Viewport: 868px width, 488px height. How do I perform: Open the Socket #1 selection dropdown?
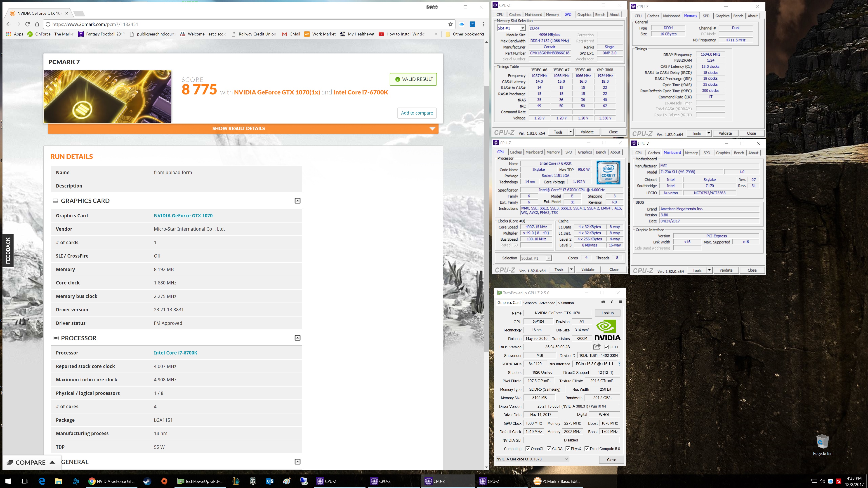[x=536, y=258]
